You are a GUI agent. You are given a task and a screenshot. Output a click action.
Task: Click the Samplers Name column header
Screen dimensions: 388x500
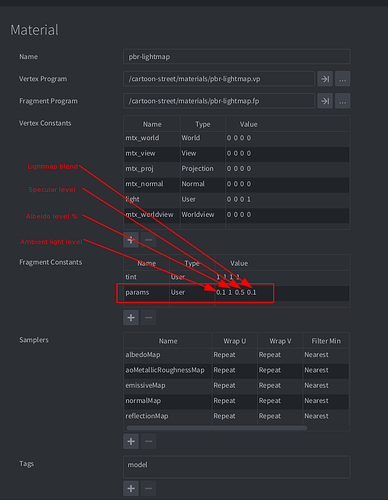(x=168, y=341)
